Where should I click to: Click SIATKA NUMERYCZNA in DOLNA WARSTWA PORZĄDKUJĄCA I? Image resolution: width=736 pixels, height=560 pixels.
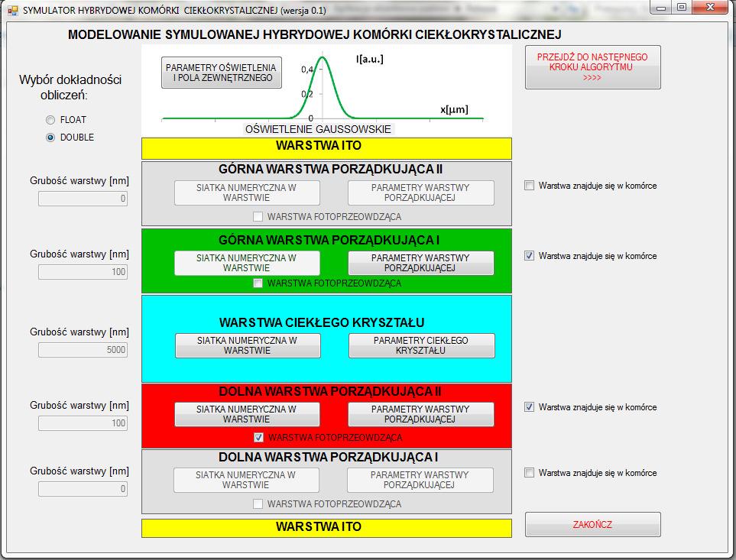[x=246, y=480]
